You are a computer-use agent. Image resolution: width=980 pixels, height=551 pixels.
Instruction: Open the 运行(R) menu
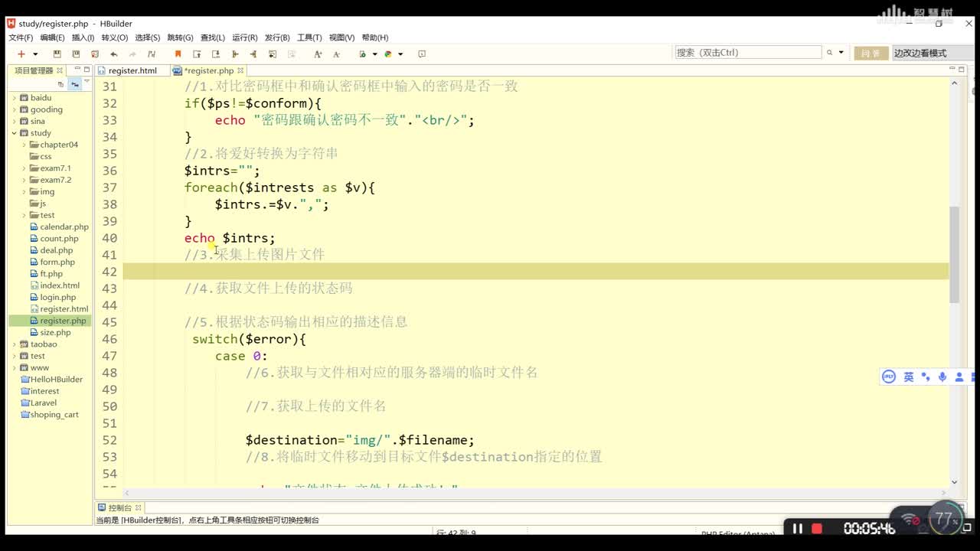[245, 37]
